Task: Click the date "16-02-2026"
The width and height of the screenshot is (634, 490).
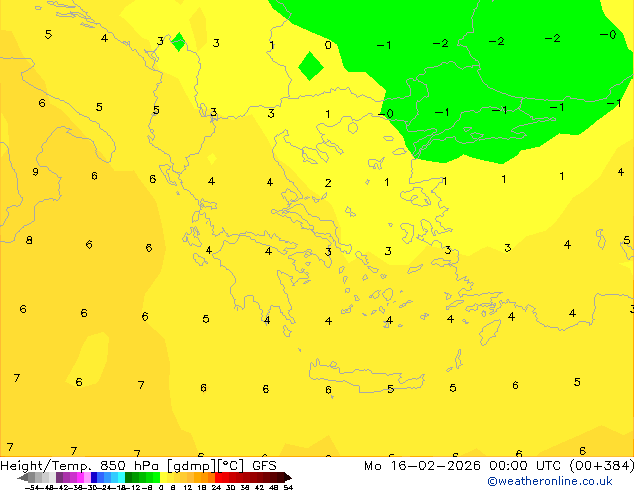Action: pyautogui.click(x=435, y=466)
